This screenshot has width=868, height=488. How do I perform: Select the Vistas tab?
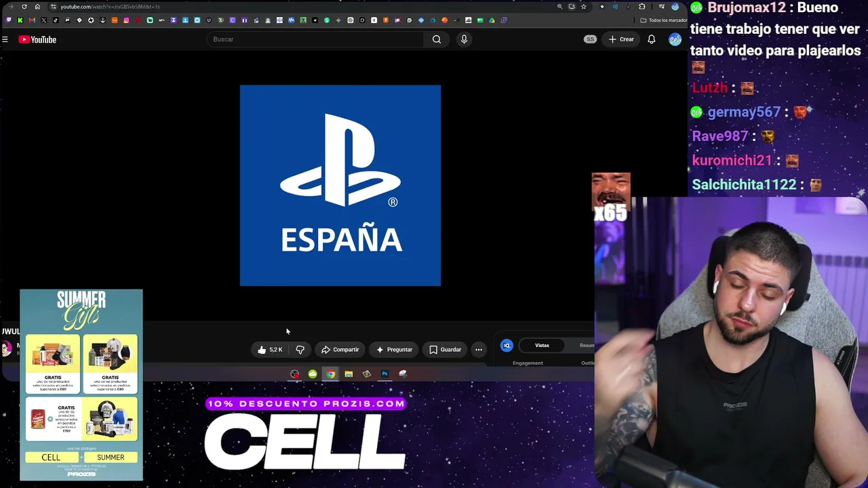(542, 346)
